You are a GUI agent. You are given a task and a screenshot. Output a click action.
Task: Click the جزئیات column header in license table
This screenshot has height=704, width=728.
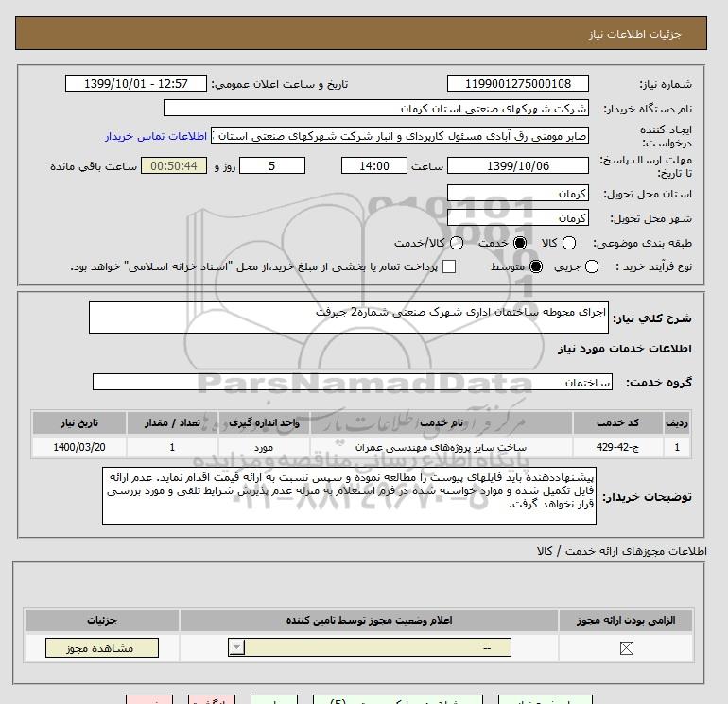point(102,620)
